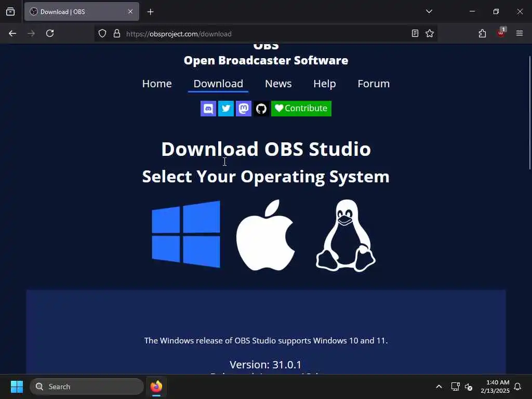Open the tracking protection shield icon
Screen dimensions: 532x399
click(x=102, y=34)
